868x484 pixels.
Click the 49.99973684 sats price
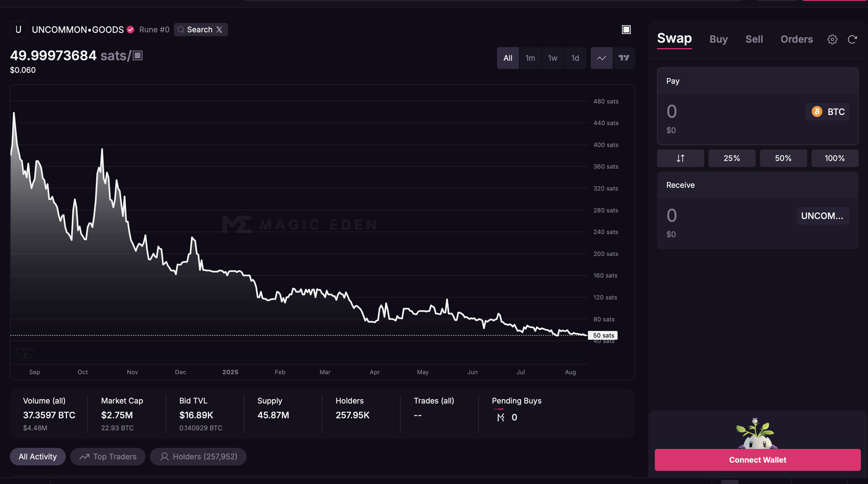(x=53, y=56)
